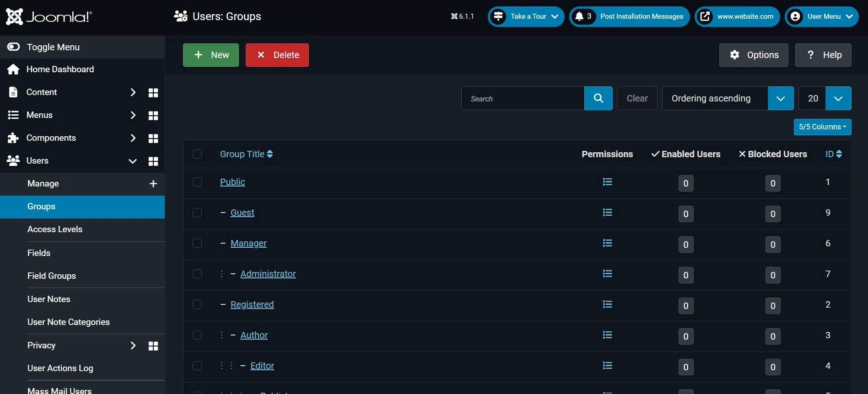Sort by Group Title column
Screen dimensions: 868x394
coord(247,154)
